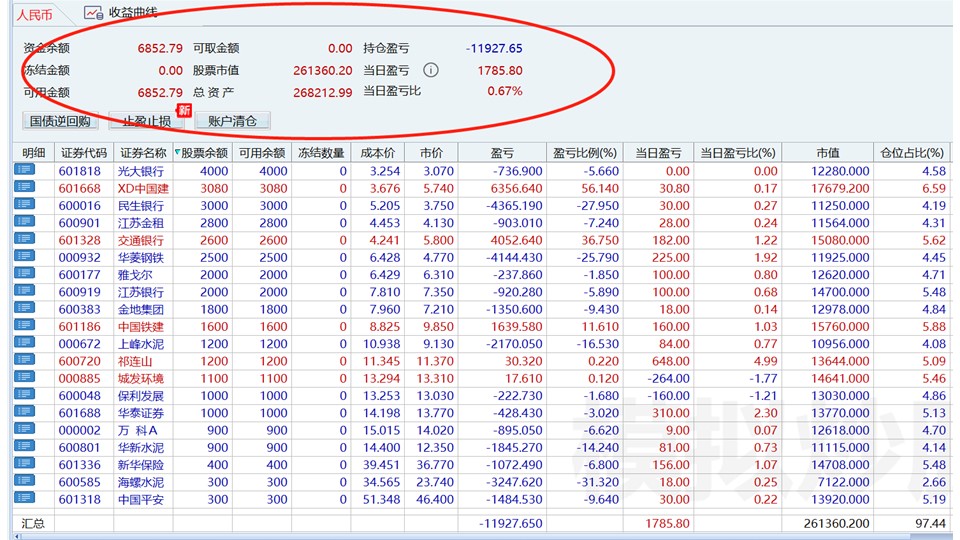
Task: Click the 汇总 summary row label
Action: coord(33,523)
